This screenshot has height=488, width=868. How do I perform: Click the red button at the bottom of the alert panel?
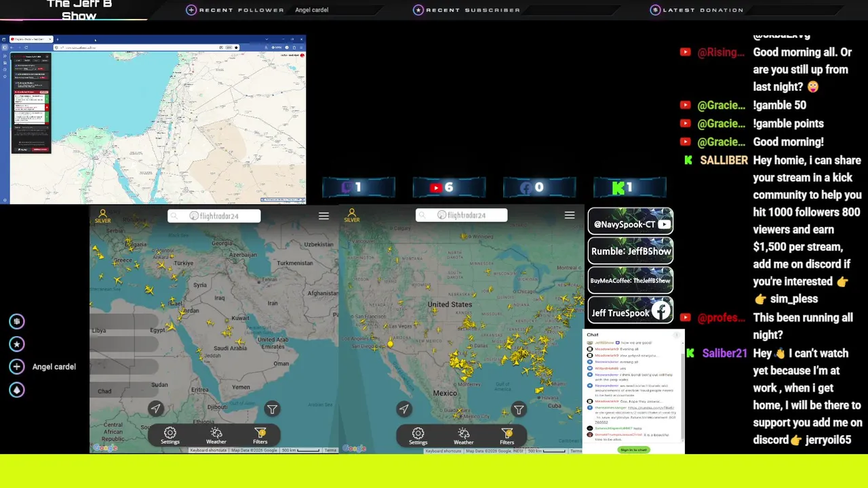click(41, 150)
